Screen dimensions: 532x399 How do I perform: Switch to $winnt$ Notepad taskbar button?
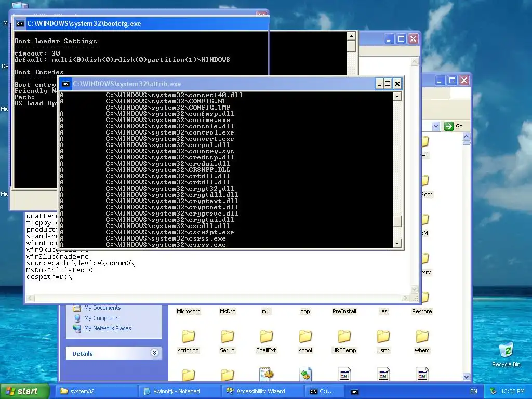click(x=180, y=391)
